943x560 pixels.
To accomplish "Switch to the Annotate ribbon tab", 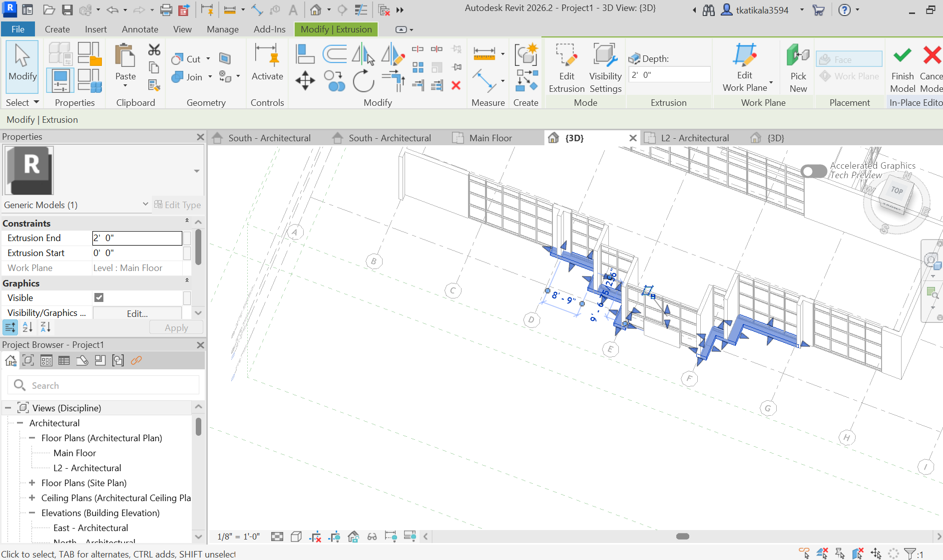I will [140, 29].
